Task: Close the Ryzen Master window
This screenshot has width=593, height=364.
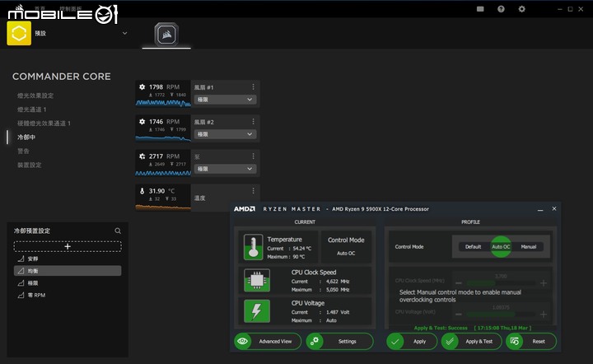Action: (x=554, y=208)
